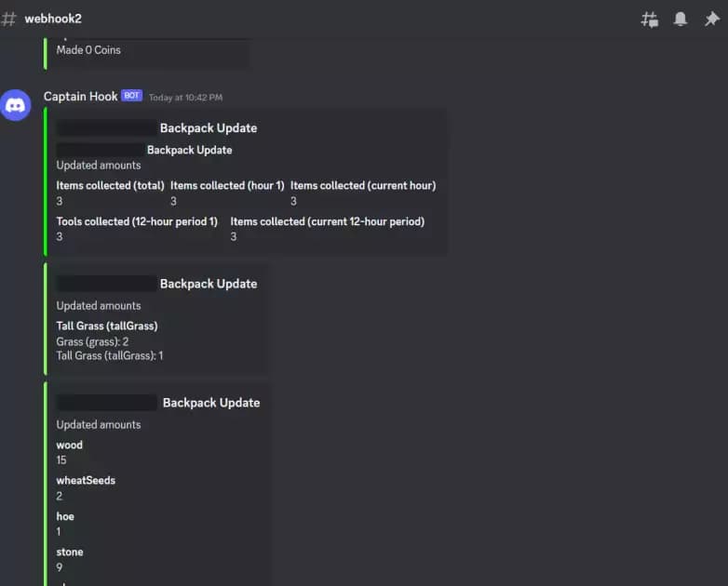Click the hash icon beside webhook2
728x586 pixels.
9,19
